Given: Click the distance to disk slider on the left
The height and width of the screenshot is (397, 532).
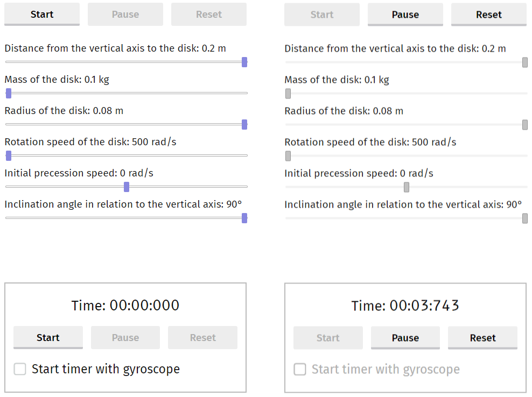Looking at the screenshot, I should [244, 62].
